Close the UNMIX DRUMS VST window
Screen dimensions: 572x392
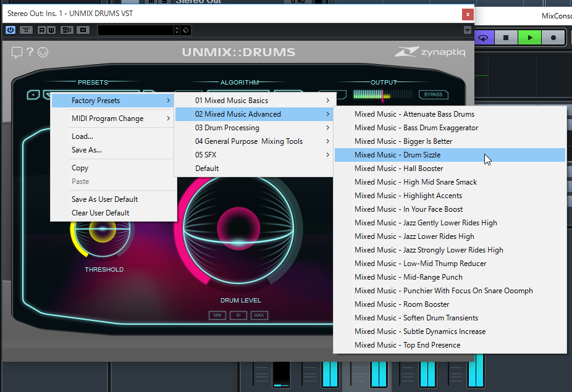[468, 14]
